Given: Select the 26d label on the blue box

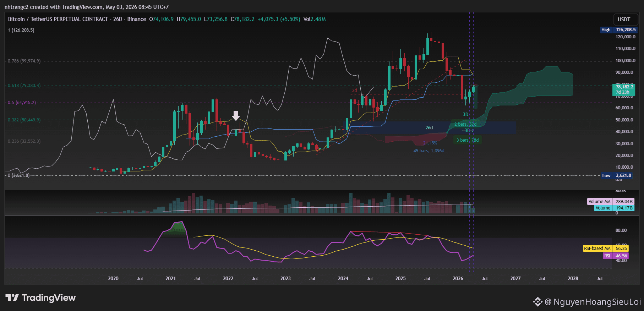Looking at the screenshot, I should pos(429,128).
